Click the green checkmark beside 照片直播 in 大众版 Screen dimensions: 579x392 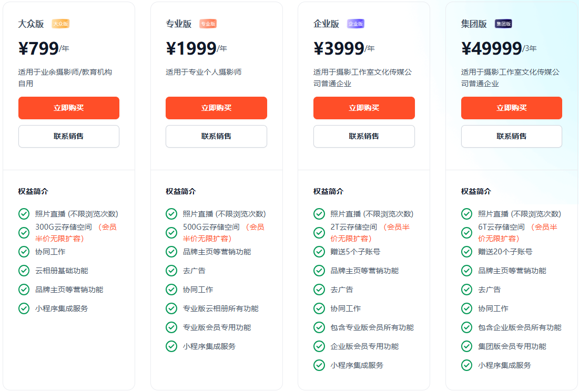point(24,214)
